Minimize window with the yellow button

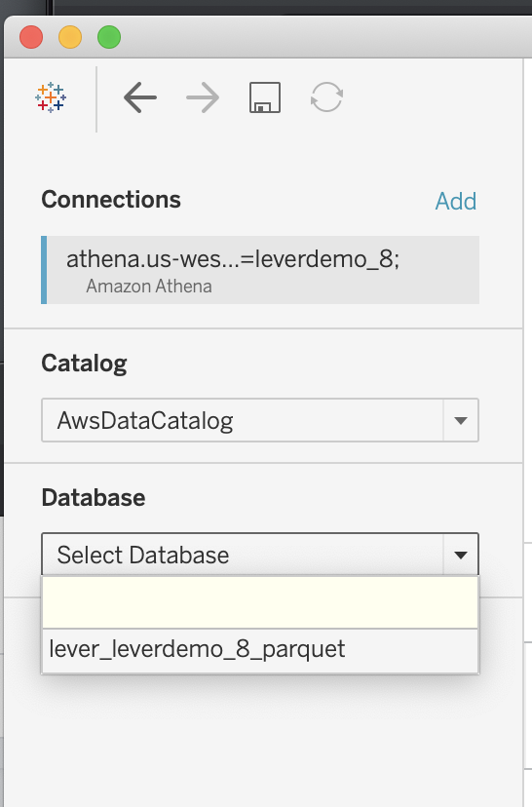coord(70,38)
